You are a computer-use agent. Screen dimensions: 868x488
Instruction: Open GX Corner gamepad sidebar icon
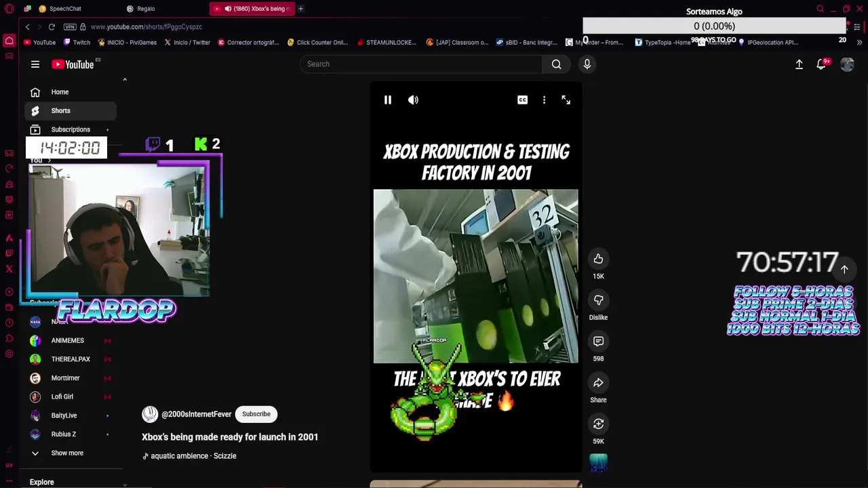pos(9,56)
